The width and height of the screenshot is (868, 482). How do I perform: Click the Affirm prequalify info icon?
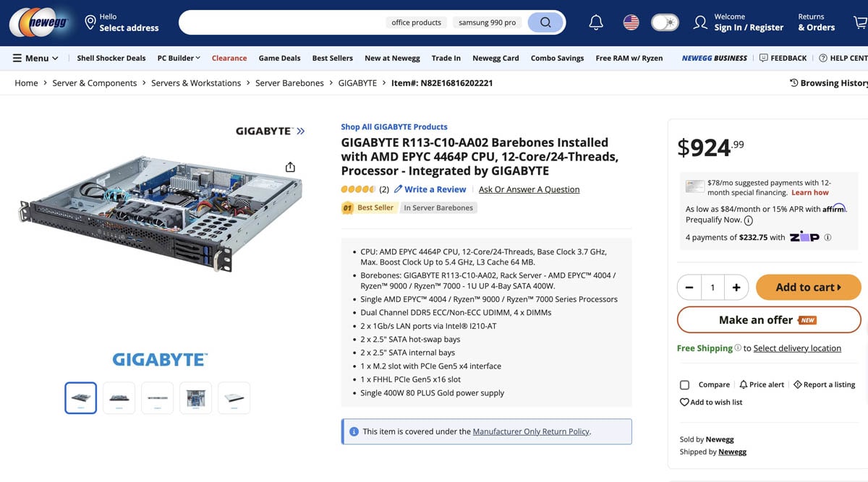tap(748, 220)
